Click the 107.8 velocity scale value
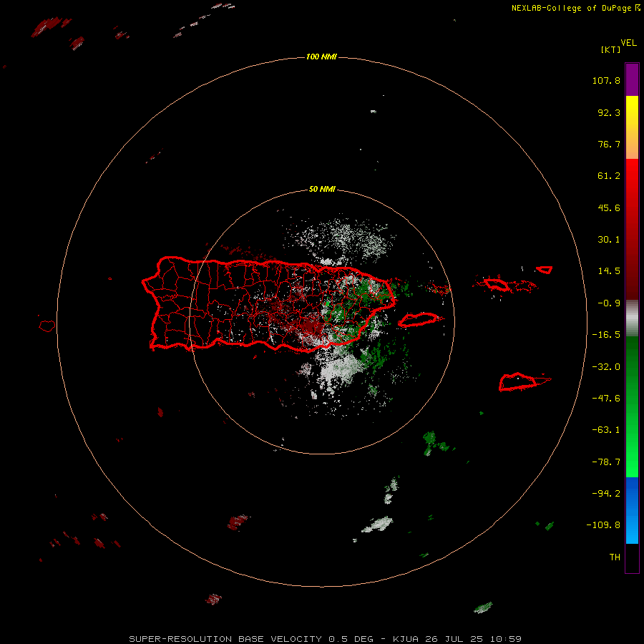Image resolution: width=644 pixels, height=644 pixels. pyautogui.click(x=606, y=80)
